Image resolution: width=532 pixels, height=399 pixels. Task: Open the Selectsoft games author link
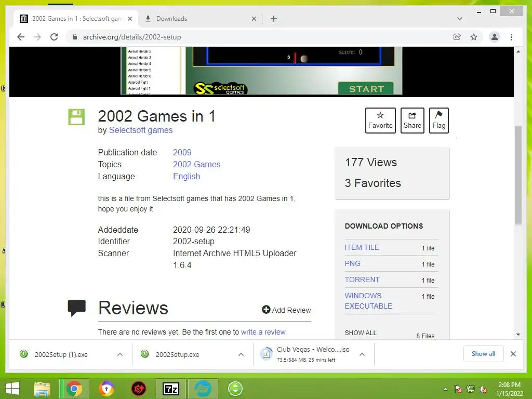coord(141,130)
